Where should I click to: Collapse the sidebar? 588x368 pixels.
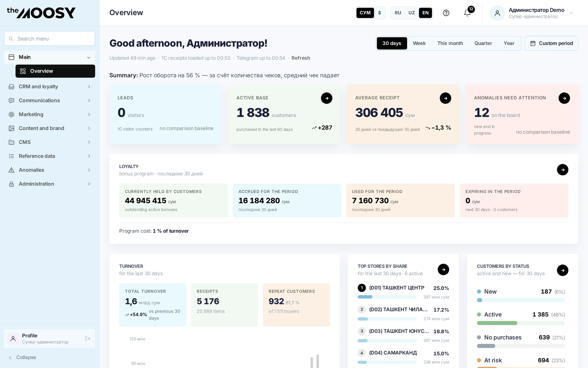pos(22,357)
